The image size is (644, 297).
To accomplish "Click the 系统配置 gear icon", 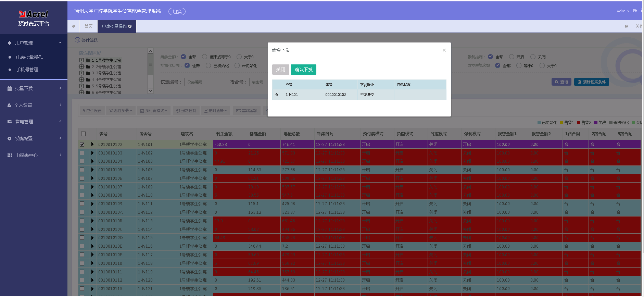I will point(10,138).
